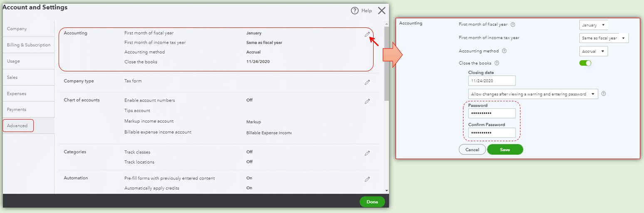Click the Confirm Password input field

point(492,132)
